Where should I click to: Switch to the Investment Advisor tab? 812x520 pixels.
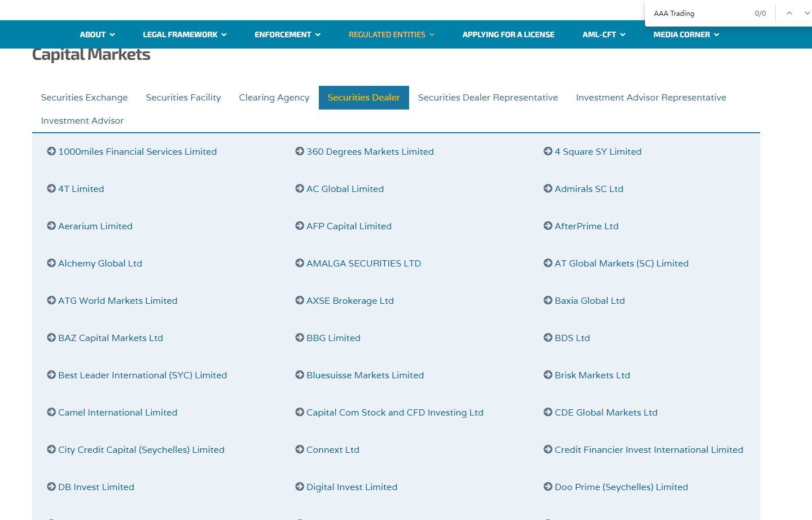coord(82,121)
